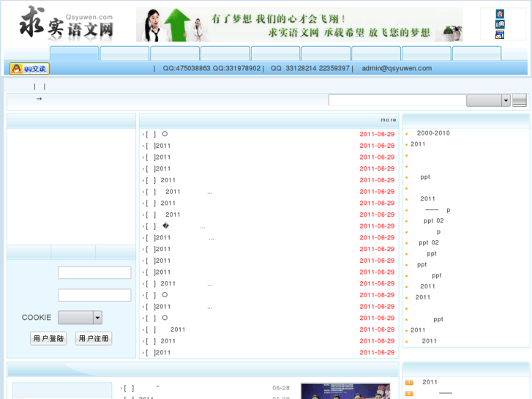Open the "more" link above article list
Image resolution: width=532 pixels, height=399 pixels.
[x=388, y=120]
